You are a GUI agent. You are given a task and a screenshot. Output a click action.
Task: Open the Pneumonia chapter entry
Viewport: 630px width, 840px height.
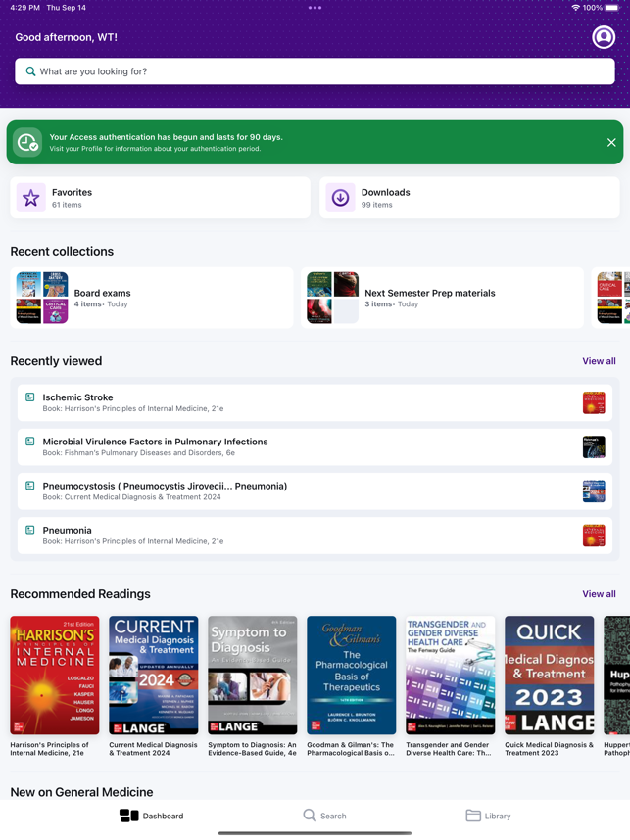coord(315,536)
